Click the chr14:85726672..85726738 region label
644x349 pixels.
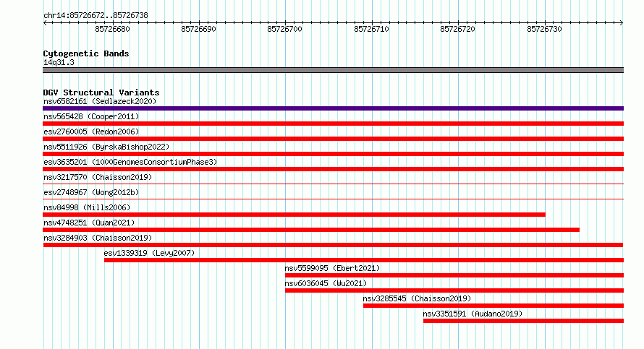(96, 16)
